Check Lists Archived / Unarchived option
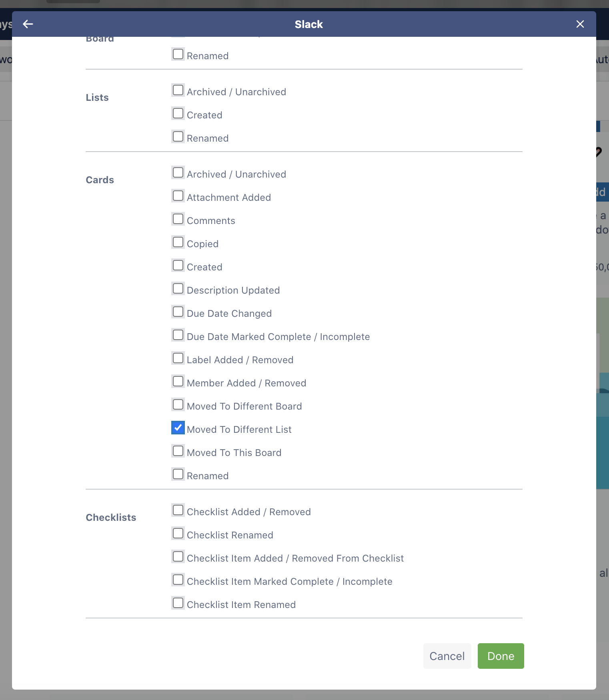This screenshot has height=700, width=609. point(178,90)
